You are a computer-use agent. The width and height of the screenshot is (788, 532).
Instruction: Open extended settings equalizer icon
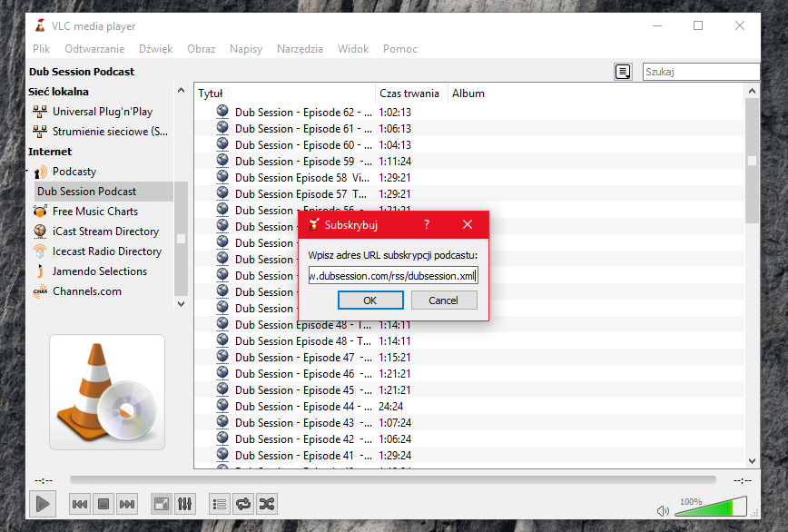point(184,504)
